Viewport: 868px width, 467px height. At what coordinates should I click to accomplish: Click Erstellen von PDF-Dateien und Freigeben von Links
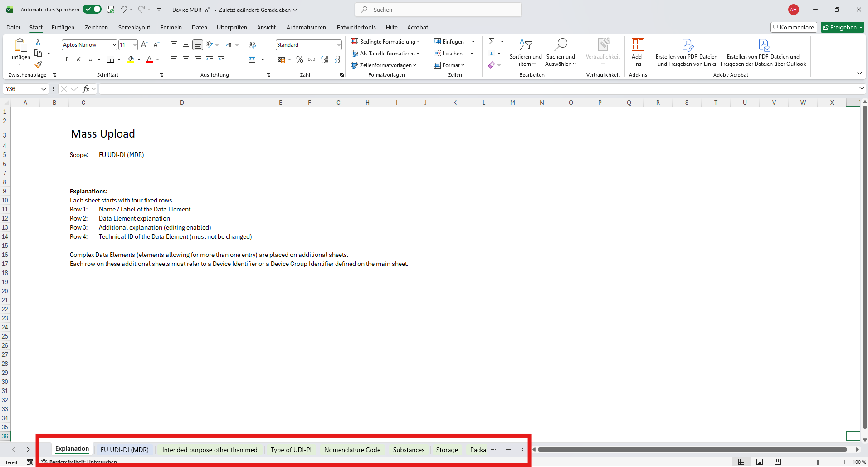click(x=687, y=52)
